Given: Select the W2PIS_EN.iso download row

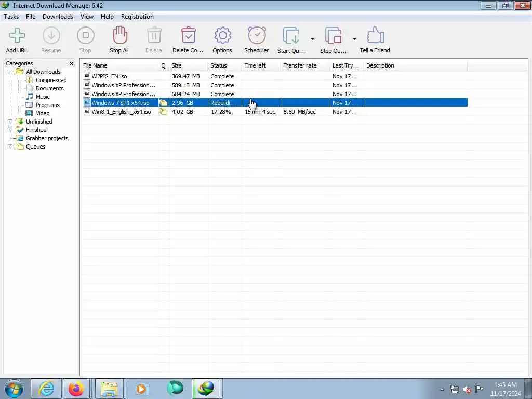Looking at the screenshot, I should click(x=274, y=76).
